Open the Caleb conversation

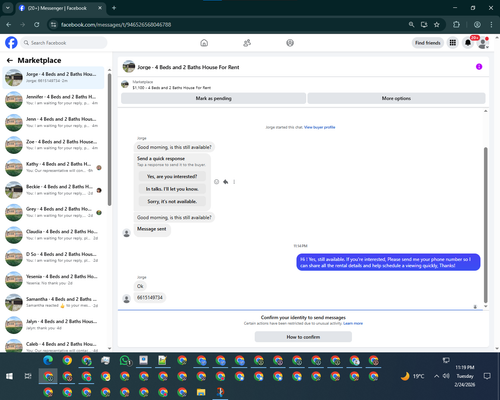tap(53, 345)
